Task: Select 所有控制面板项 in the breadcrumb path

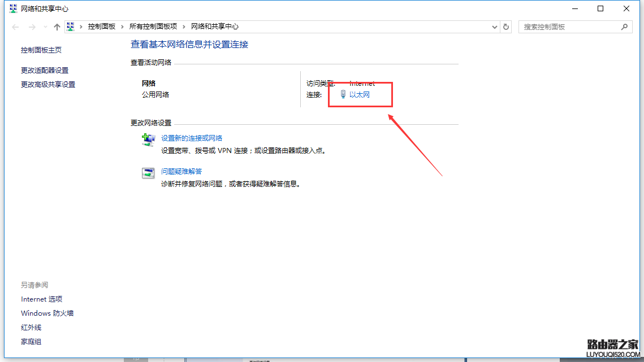Action: 153,27
